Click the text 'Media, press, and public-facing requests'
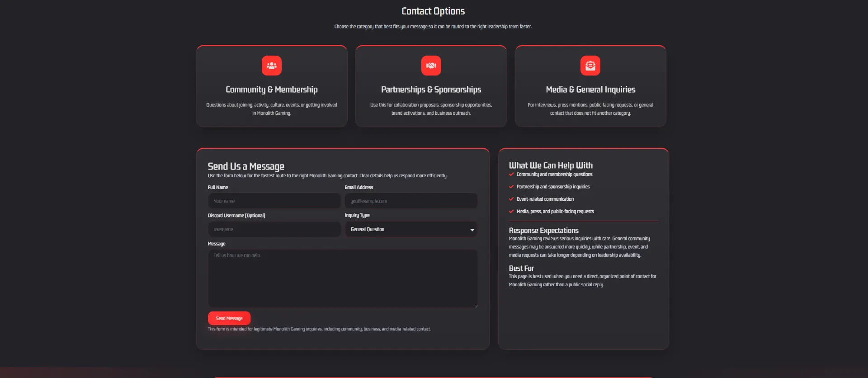The height and width of the screenshot is (378, 868). click(x=555, y=212)
